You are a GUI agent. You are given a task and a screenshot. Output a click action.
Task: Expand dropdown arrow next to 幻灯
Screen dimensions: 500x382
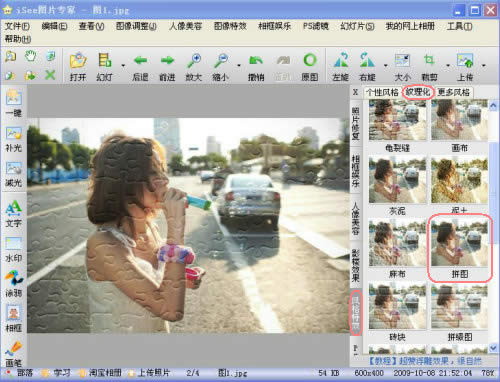coord(123,65)
